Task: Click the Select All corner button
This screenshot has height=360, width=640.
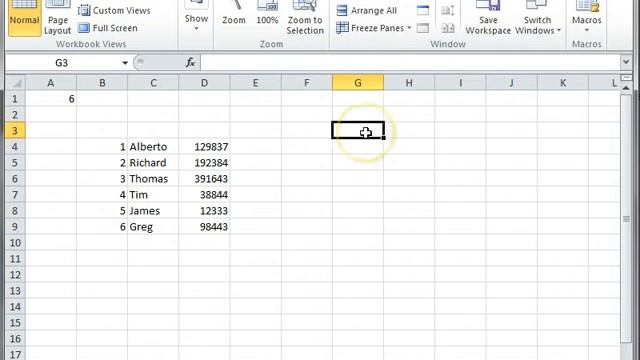Action: coord(16,83)
